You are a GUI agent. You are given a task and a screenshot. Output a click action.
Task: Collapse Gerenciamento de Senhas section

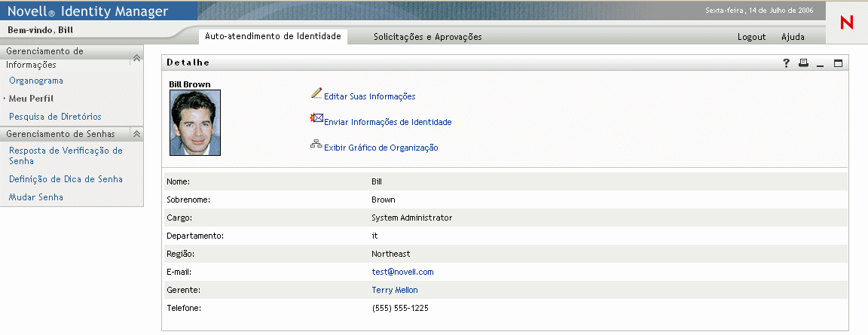pos(136,134)
